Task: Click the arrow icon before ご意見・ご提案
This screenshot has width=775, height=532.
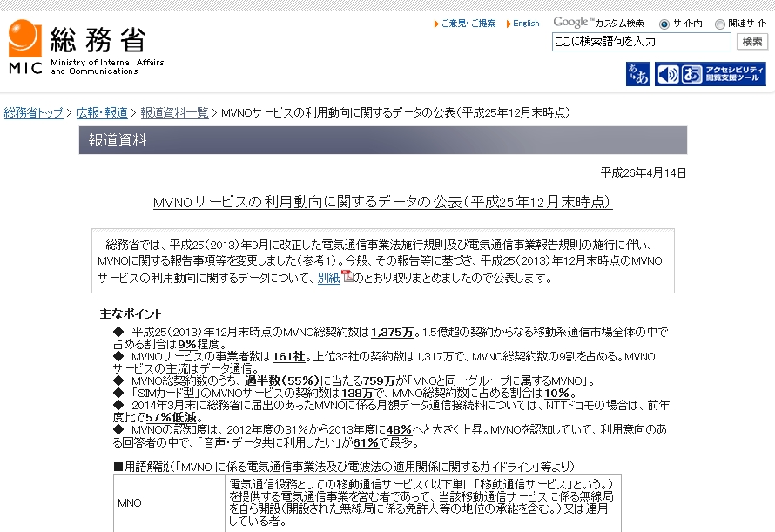Action: [x=436, y=24]
